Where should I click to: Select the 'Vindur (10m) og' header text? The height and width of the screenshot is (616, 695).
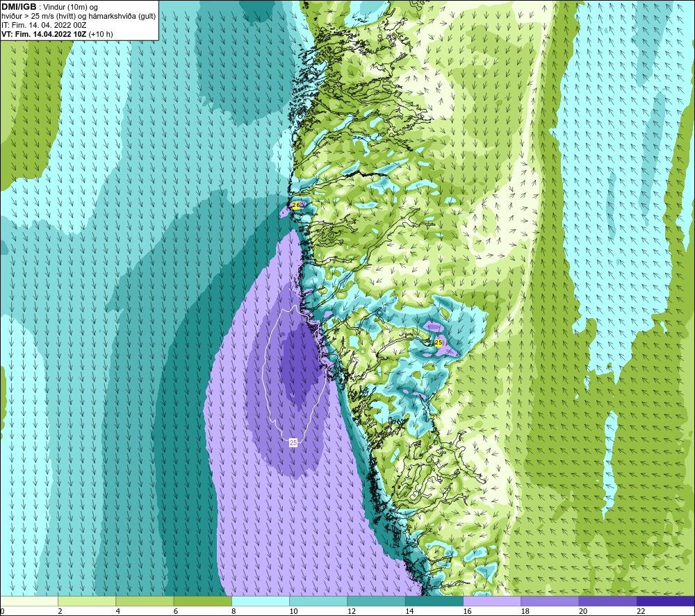tap(71, 8)
